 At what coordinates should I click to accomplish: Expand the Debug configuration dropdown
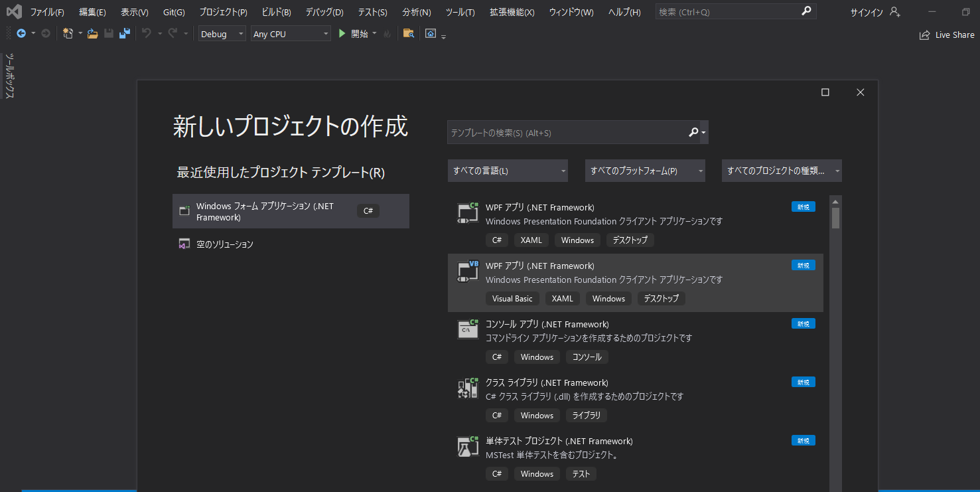(x=222, y=34)
